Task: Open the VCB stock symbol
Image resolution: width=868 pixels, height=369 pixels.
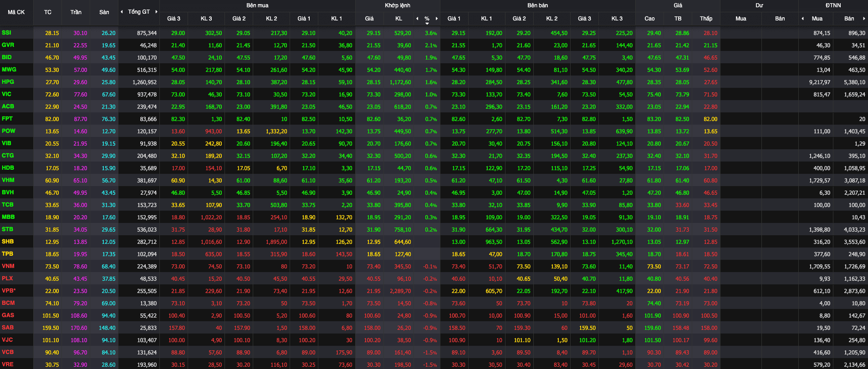Action: 8,352
